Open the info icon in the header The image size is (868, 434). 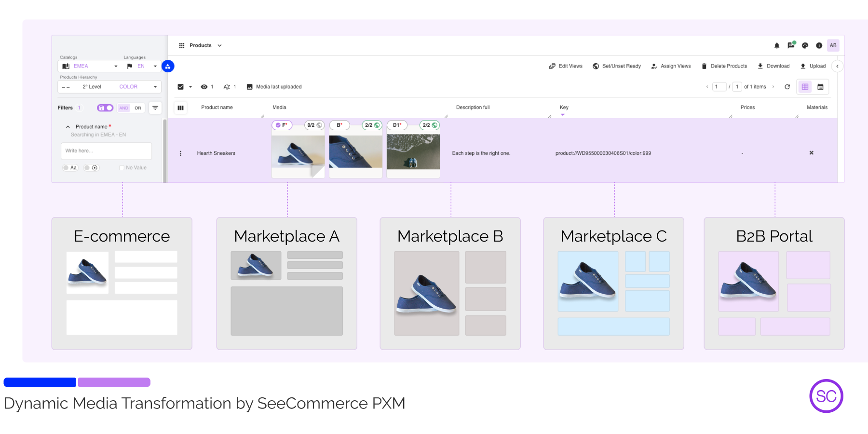coord(819,45)
